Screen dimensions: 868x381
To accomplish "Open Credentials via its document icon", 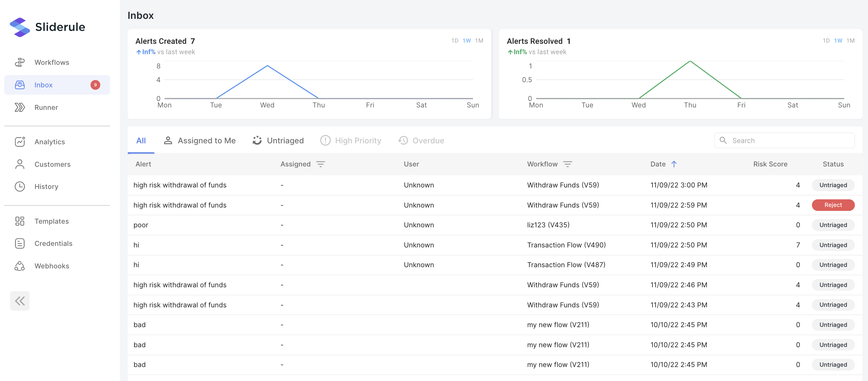I will point(20,243).
